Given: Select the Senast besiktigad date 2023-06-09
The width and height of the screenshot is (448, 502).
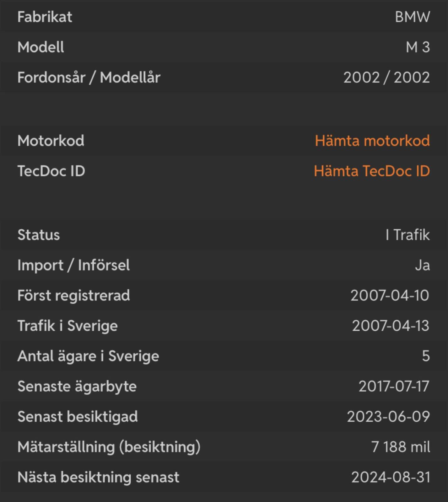Looking at the screenshot, I should 388,417.
